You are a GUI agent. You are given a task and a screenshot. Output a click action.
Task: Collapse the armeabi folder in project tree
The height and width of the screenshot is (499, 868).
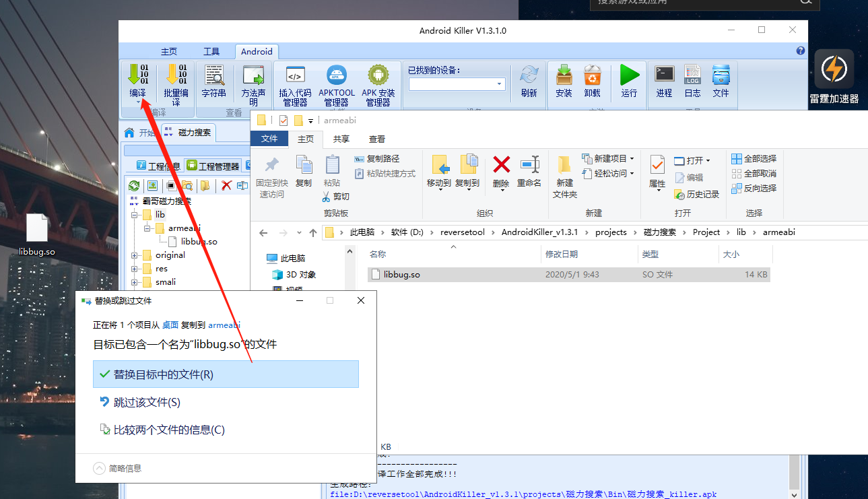click(x=147, y=228)
